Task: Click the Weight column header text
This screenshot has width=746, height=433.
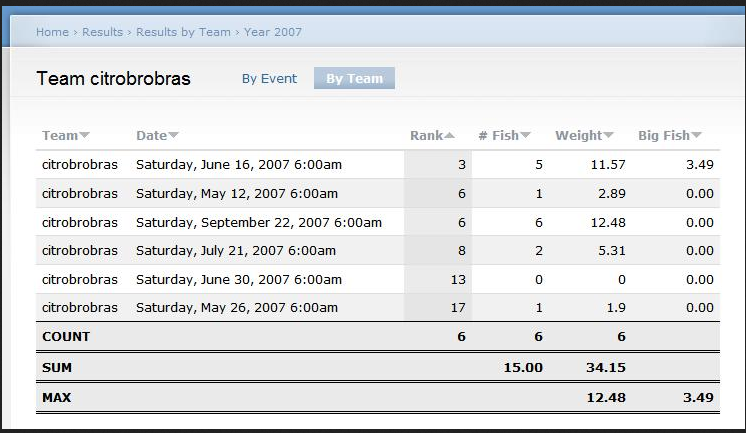Action: (x=579, y=136)
